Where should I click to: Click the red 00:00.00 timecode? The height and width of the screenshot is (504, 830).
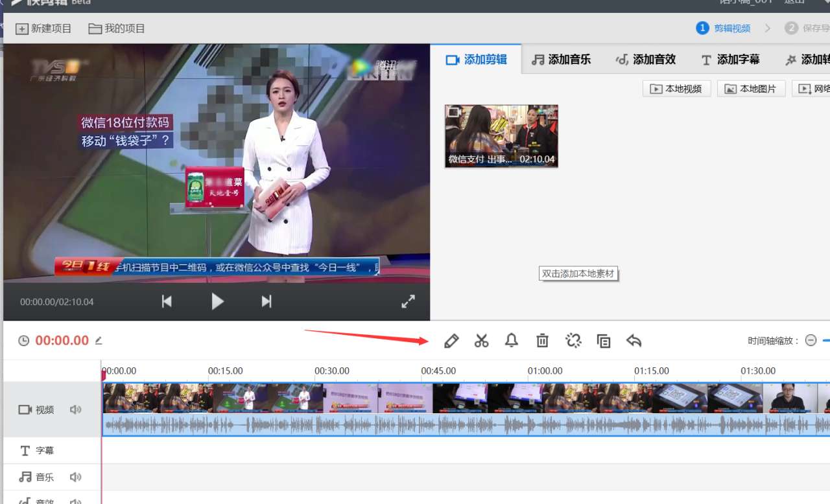(x=62, y=341)
